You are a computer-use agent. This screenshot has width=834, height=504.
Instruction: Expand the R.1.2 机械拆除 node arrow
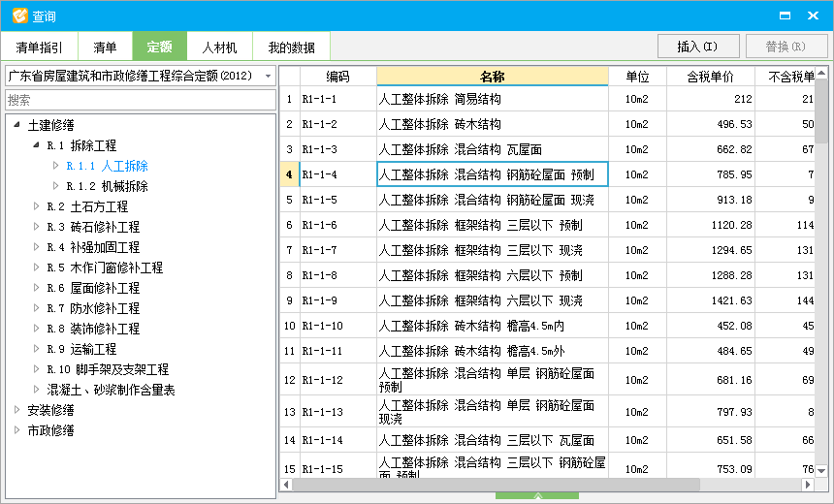point(56,185)
